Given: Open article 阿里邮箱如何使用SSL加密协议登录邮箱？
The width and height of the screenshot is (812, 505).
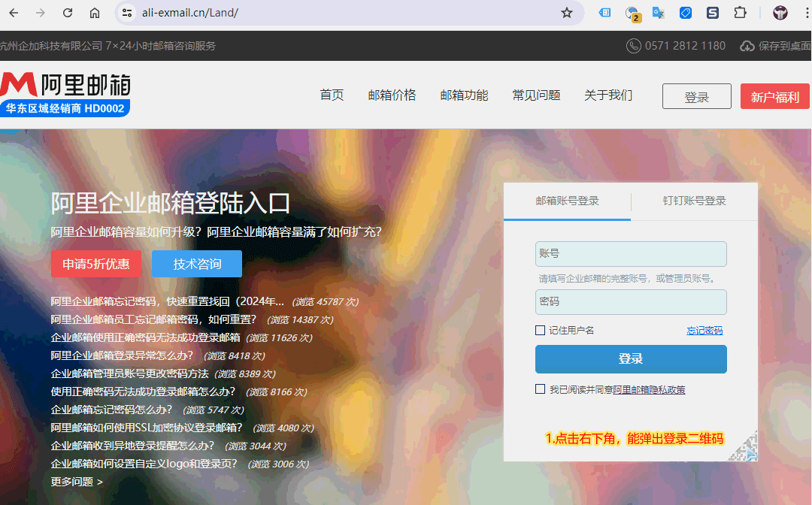Looking at the screenshot, I should [x=147, y=428].
